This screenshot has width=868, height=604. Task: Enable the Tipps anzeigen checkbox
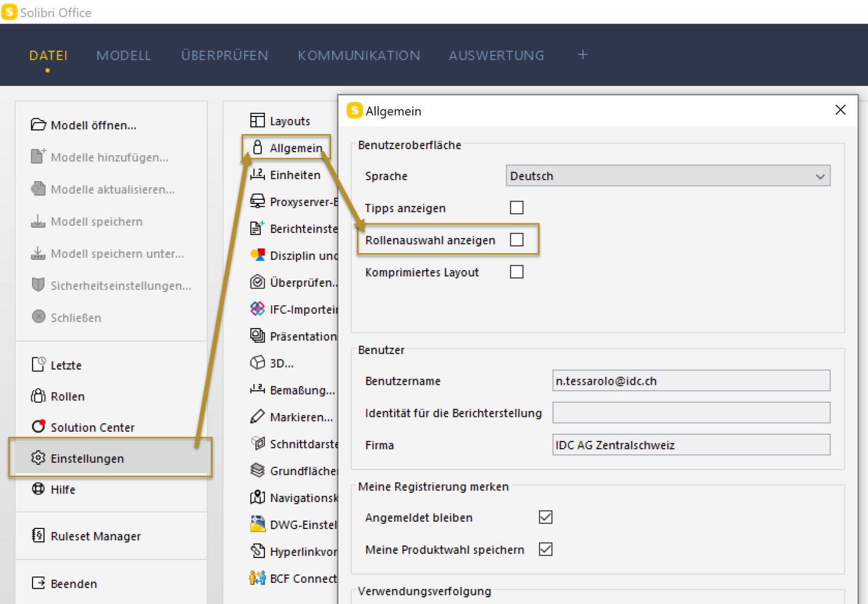(517, 208)
